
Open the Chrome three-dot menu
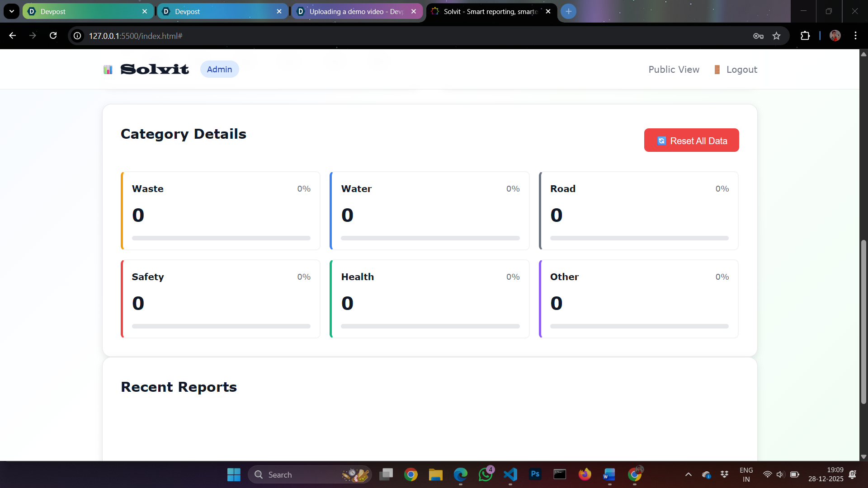click(855, 36)
